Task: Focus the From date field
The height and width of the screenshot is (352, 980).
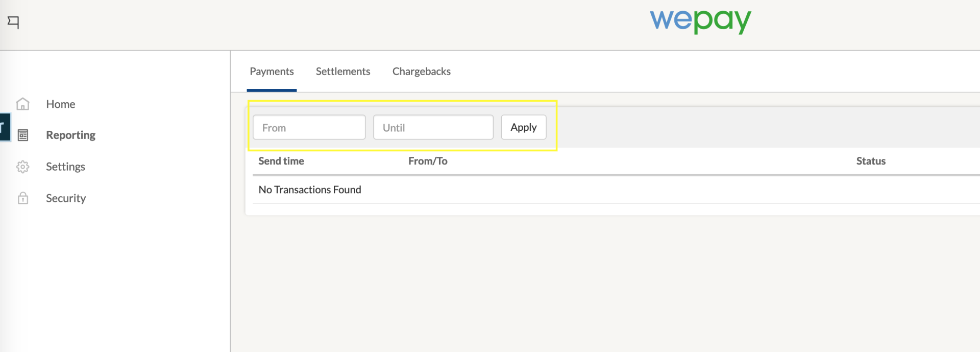Action: [x=309, y=128]
